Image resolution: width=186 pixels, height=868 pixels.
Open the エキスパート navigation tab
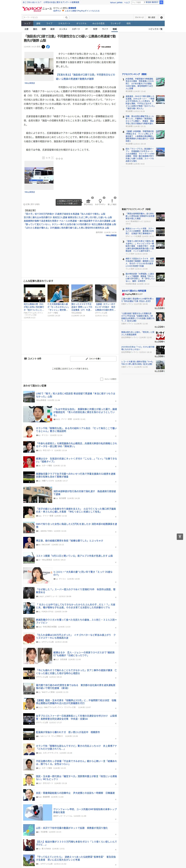coord(64,24)
